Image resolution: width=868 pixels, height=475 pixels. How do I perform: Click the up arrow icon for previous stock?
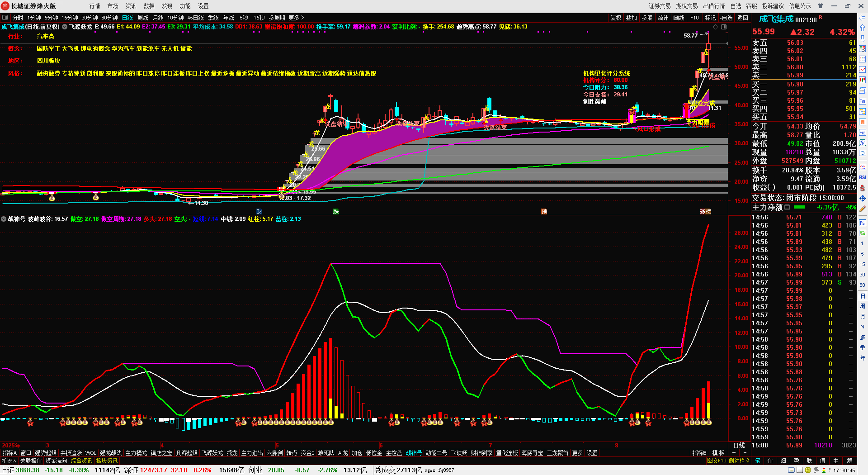coord(863,28)
